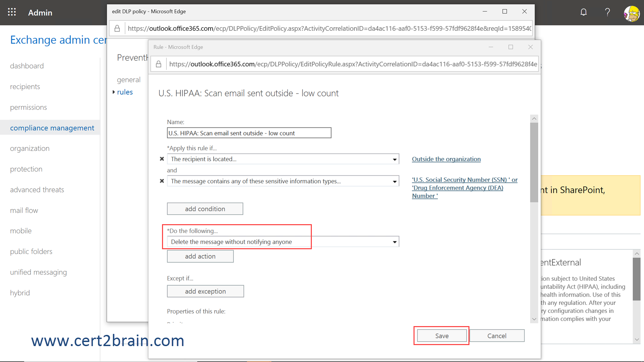Click the rule form scrollbar down arrow
This screenshot has height=362, width=644.
[534, 319]
